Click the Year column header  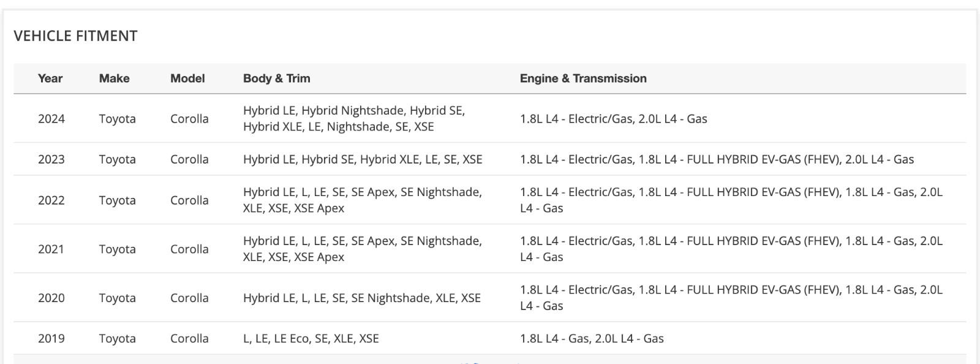(x=50, y=78)
